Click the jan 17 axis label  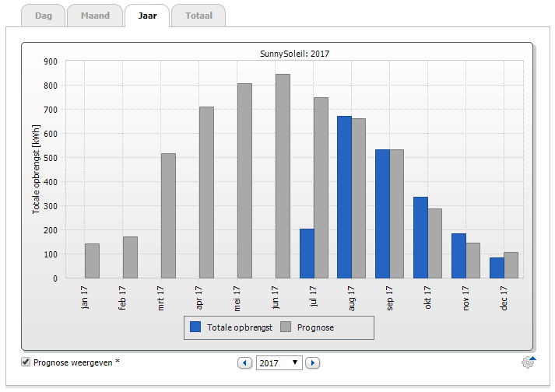point(84,298)
